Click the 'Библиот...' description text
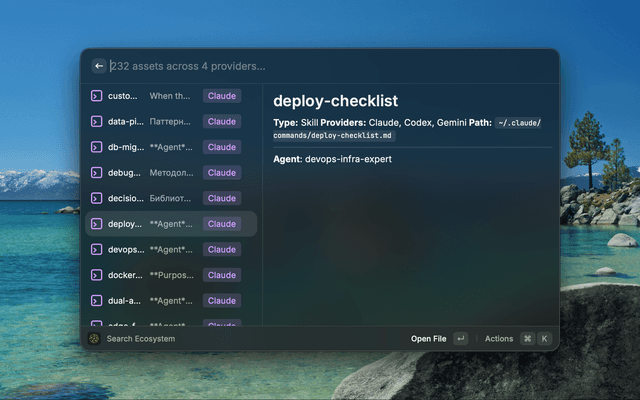 pyautogui.click(x=170, y=198)
